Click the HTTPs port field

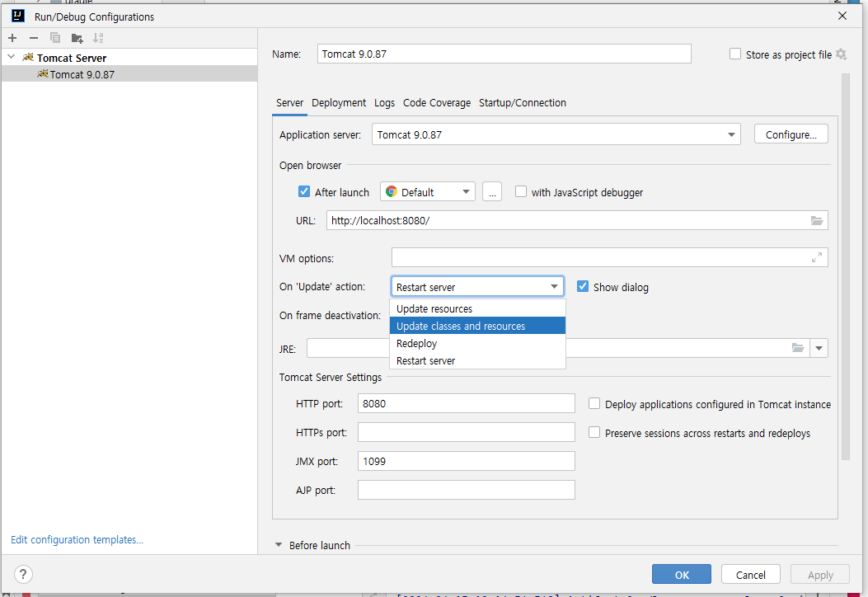(466, 432)
